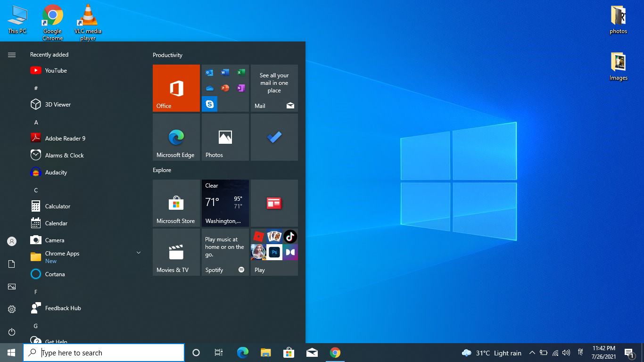Open PowerPoint in the Office apps tile
The image size is (644, 362).
(x=225, y=88)
